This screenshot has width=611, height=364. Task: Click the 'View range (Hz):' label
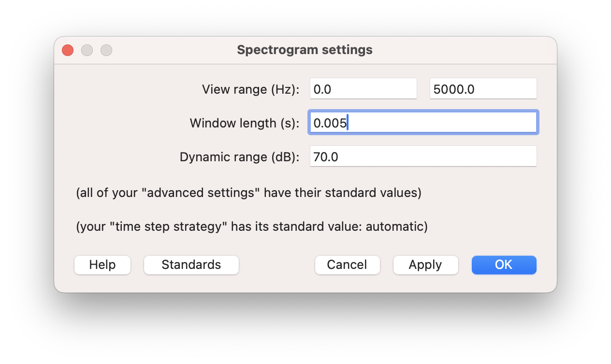250,89
